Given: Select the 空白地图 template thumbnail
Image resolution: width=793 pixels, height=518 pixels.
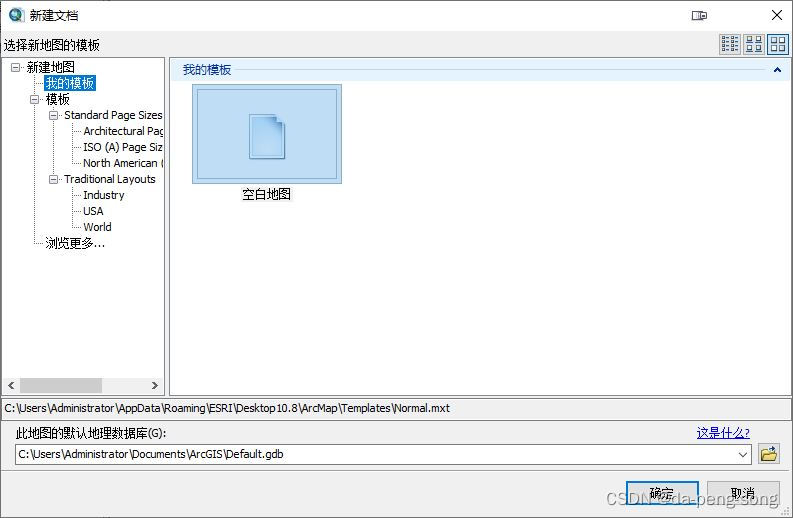Looking at the screenshot, I should pyautogui.click(x=267, y=134).
